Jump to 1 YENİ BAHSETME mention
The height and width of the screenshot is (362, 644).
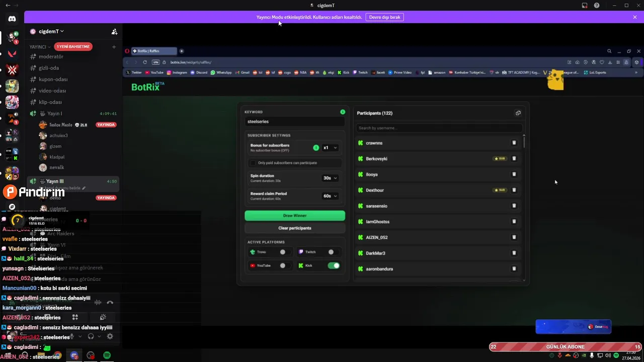73,47
